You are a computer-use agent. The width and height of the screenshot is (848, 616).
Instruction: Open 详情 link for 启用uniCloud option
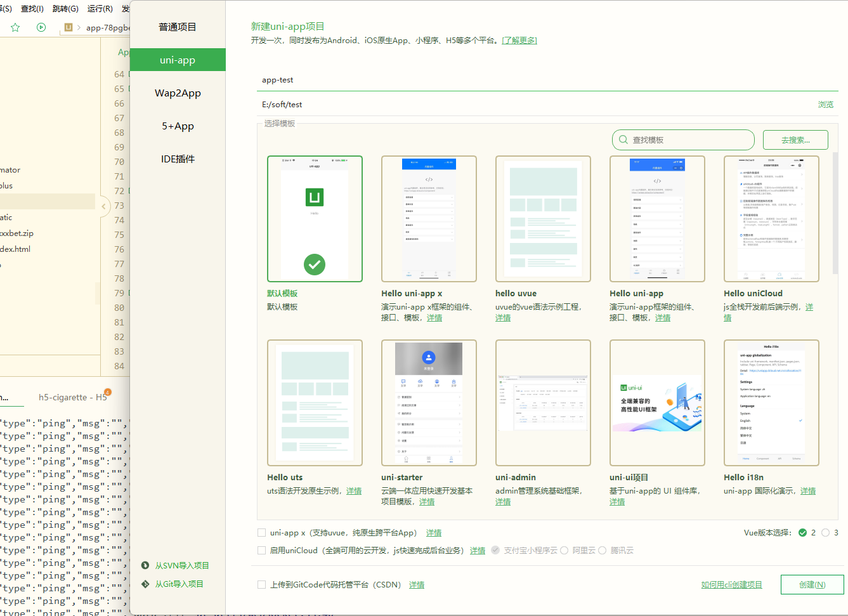point(478,551)
